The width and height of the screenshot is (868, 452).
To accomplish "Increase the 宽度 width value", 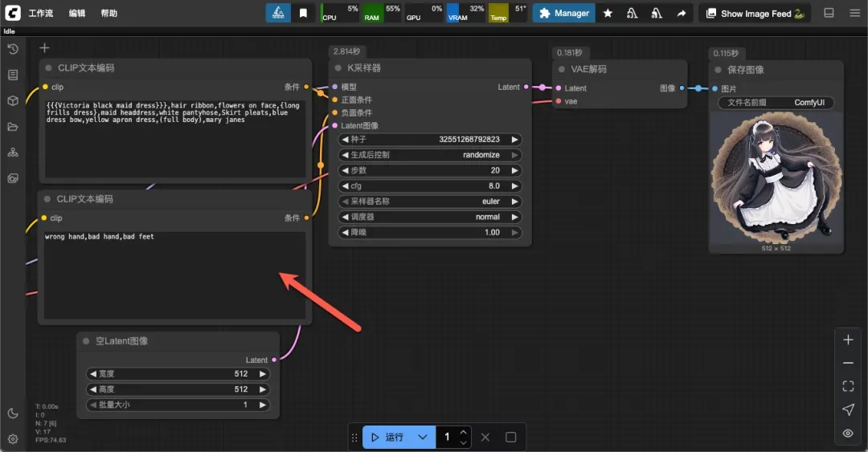I will click(x=263, y=374).
